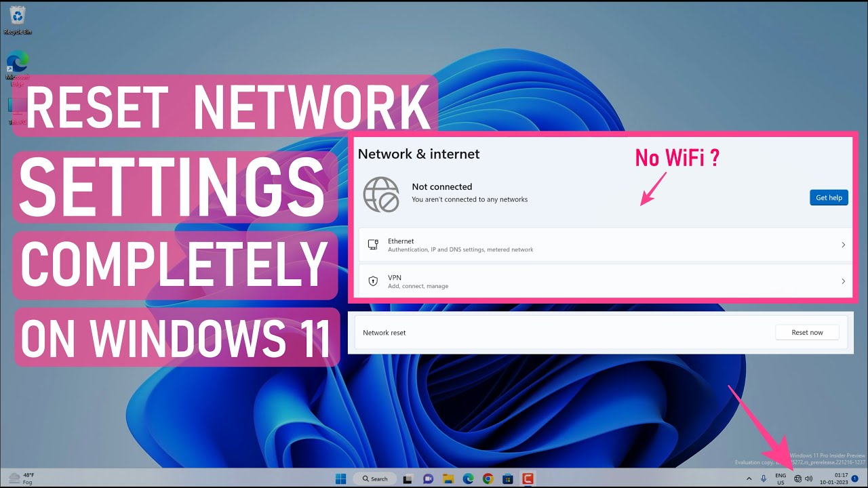
Task: Open volume settings from the system tray
Action: click(x=808, y=479)
